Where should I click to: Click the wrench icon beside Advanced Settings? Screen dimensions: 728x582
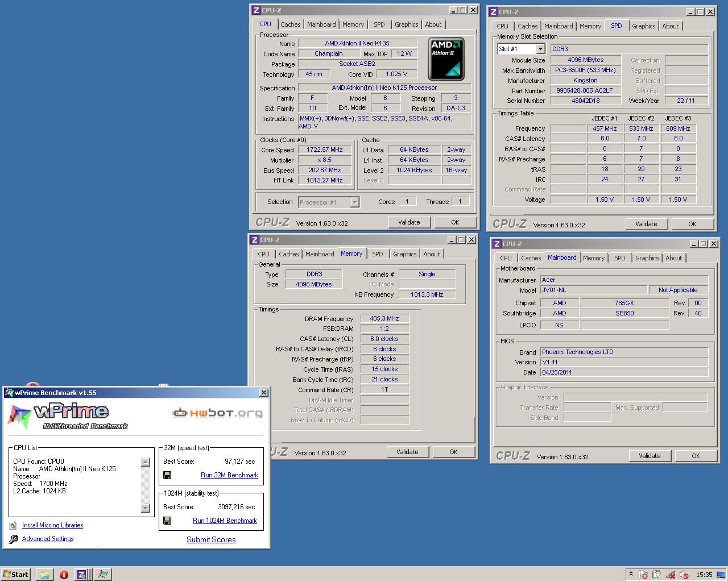(x=13, y=539)
